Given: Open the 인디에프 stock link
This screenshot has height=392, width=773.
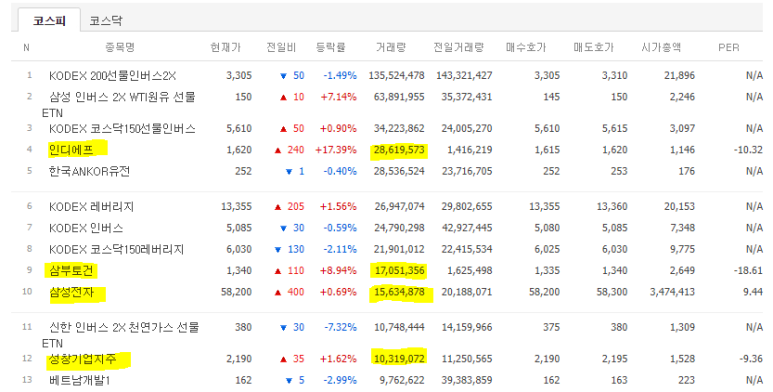Looking at the screenshot, I should tap(71, 150).
